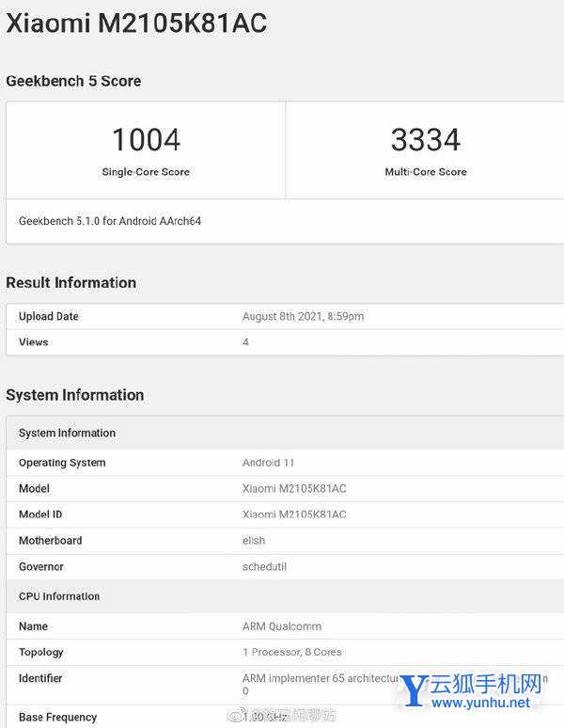
Task: Click the Identifier row label
Action: click(40, 679)
